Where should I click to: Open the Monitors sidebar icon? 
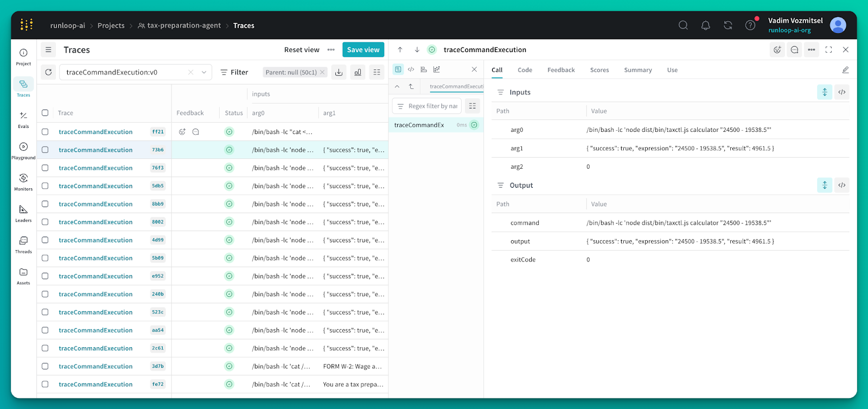pyautogui.click(x=23, y=182)
